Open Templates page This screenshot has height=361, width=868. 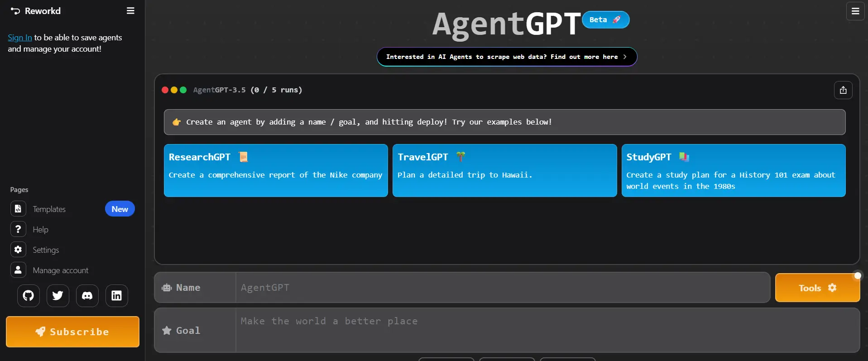tap(49, 209)
